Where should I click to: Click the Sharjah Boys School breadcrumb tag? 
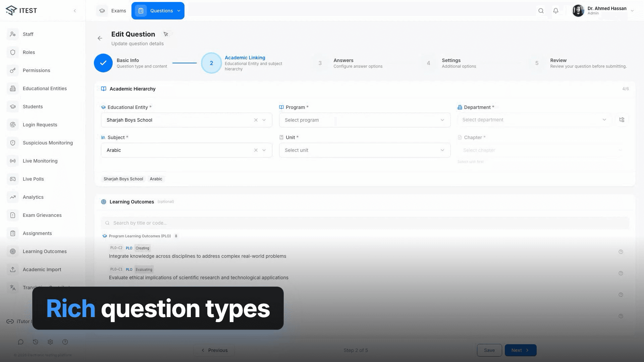pos(123,179)
